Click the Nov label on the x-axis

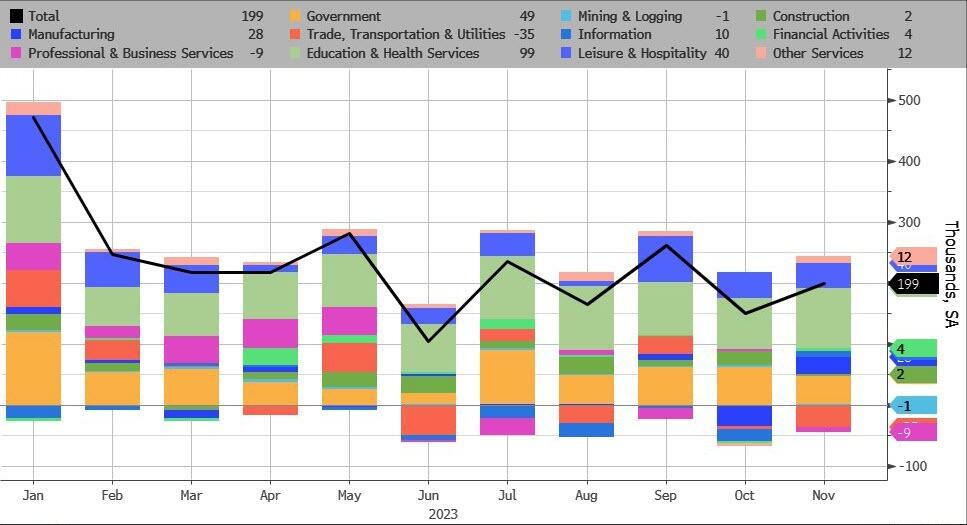(x=823, y=495)
